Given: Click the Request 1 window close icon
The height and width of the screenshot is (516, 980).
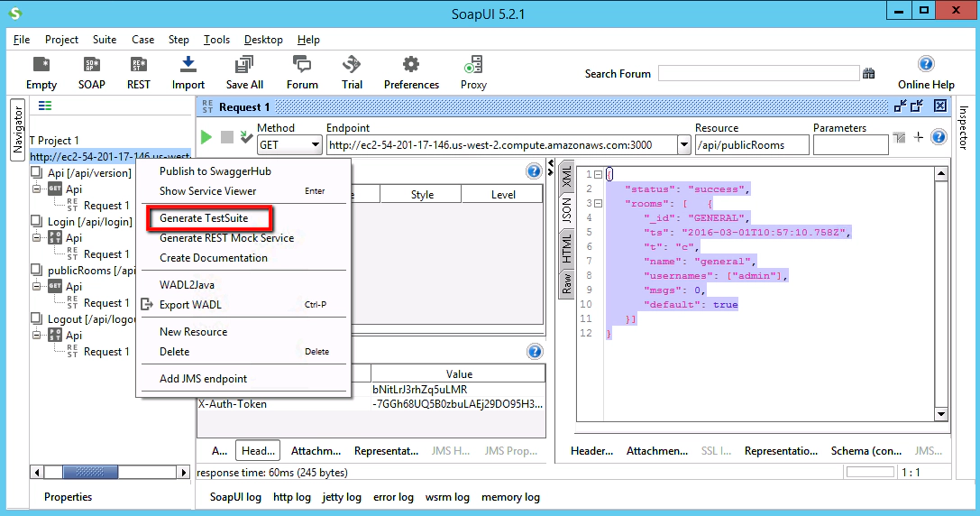Looking at the screenshot, I should [940, 106].
